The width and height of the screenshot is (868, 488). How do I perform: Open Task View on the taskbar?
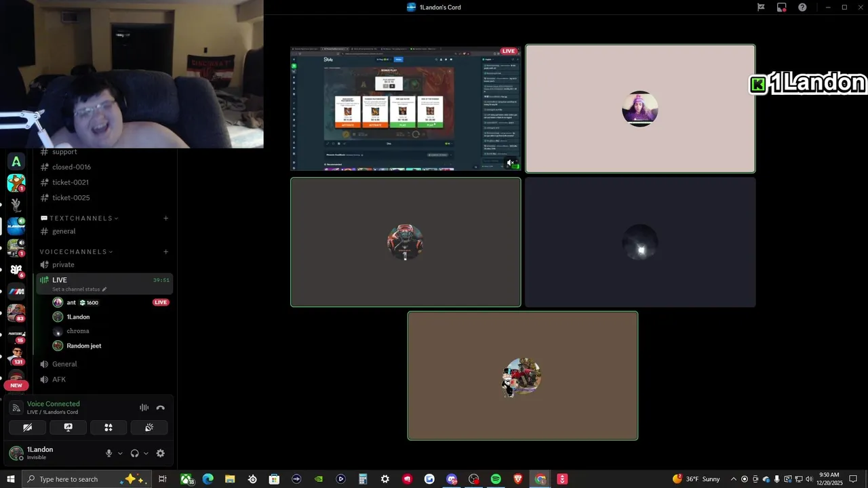pos(163,479)
